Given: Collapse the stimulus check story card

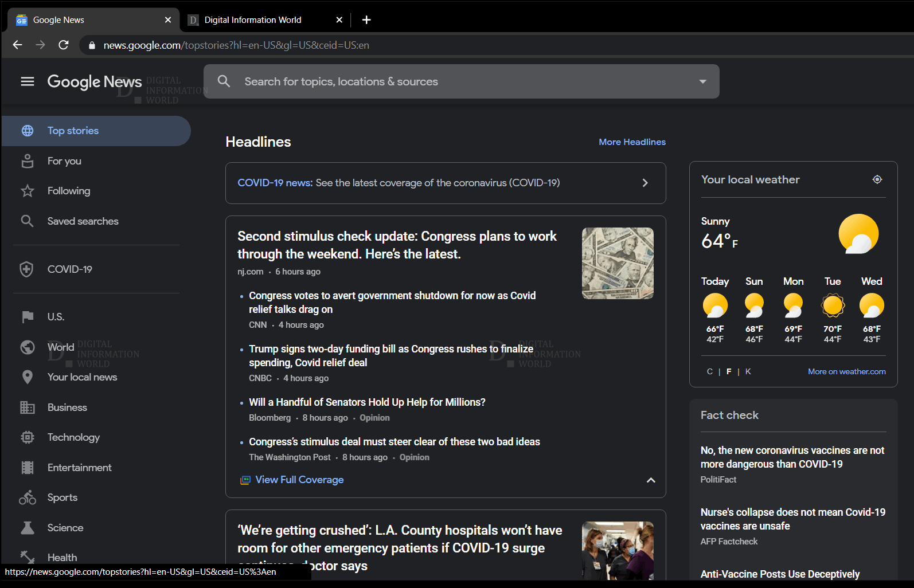Looking at the screenshot, I should tap(651, 480).
